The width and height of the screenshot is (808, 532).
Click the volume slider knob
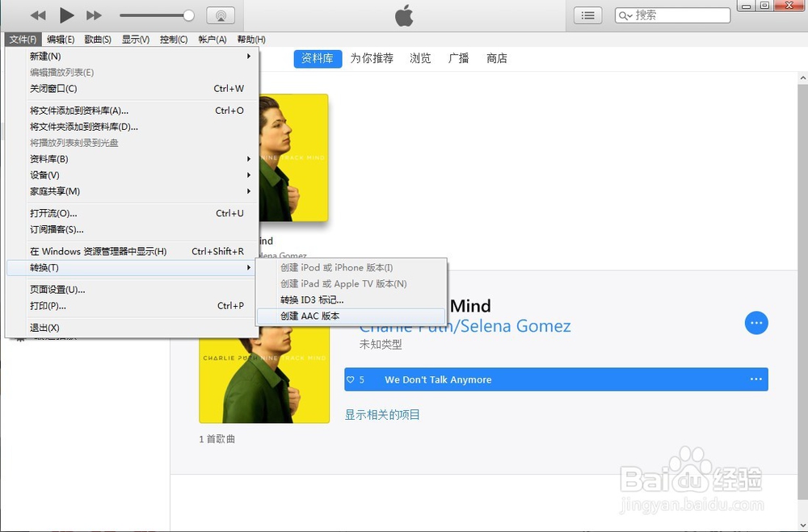coord(188,15)
